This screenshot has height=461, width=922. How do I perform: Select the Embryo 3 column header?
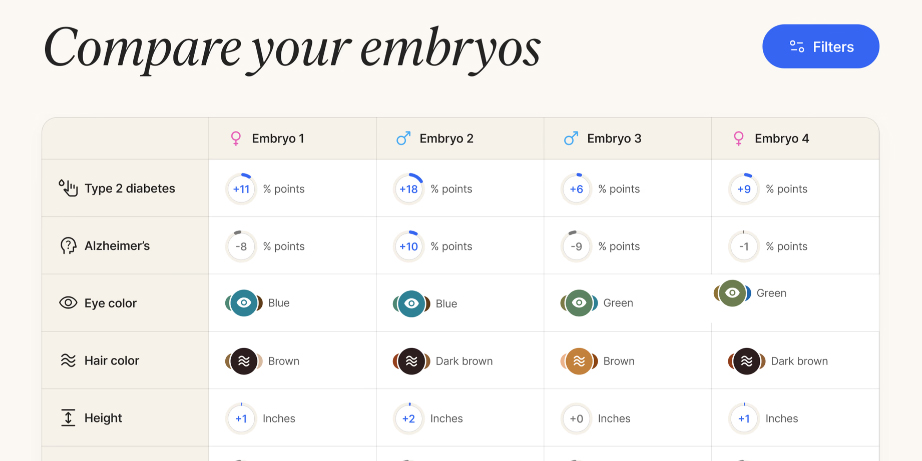pos(627,139)
